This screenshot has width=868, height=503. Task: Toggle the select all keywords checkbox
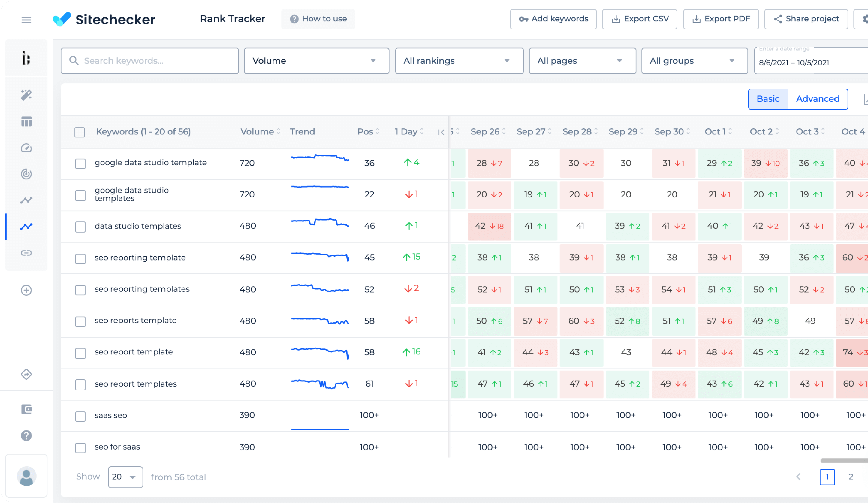80,132
